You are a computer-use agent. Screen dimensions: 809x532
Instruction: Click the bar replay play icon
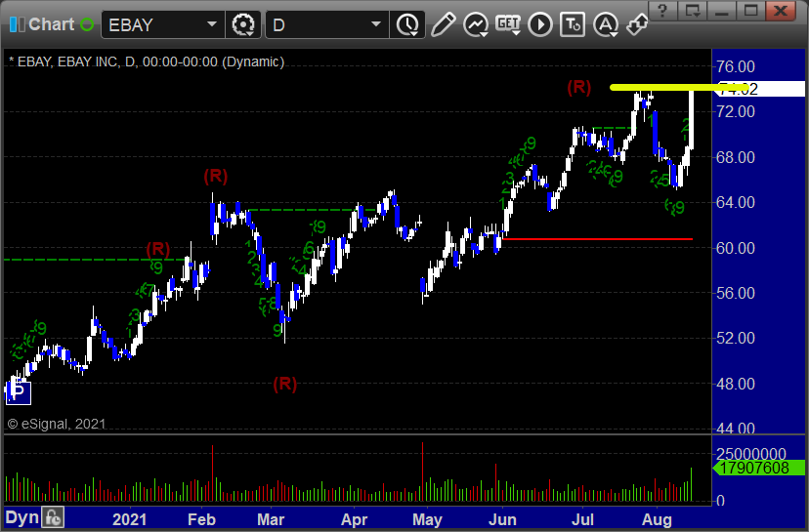(x=540, y=24)
